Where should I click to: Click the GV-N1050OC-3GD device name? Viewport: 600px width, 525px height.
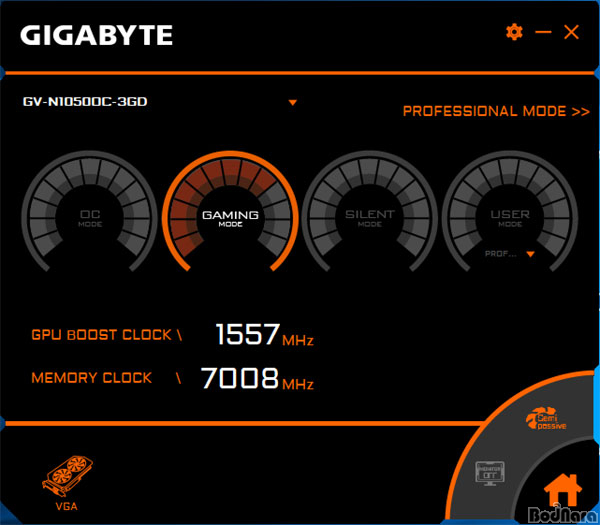pos(85,101)
